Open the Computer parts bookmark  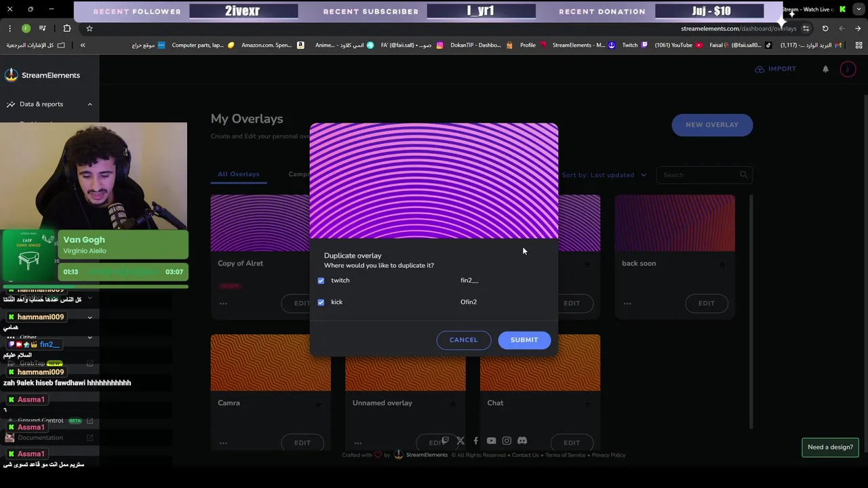(x=203, y=45)
